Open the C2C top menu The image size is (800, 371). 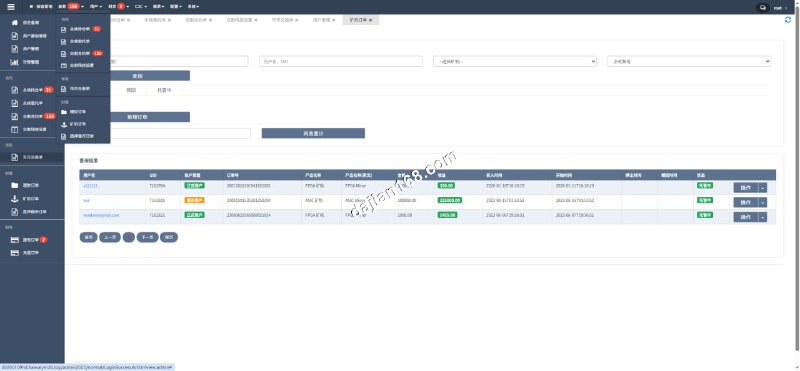[141, 7]
